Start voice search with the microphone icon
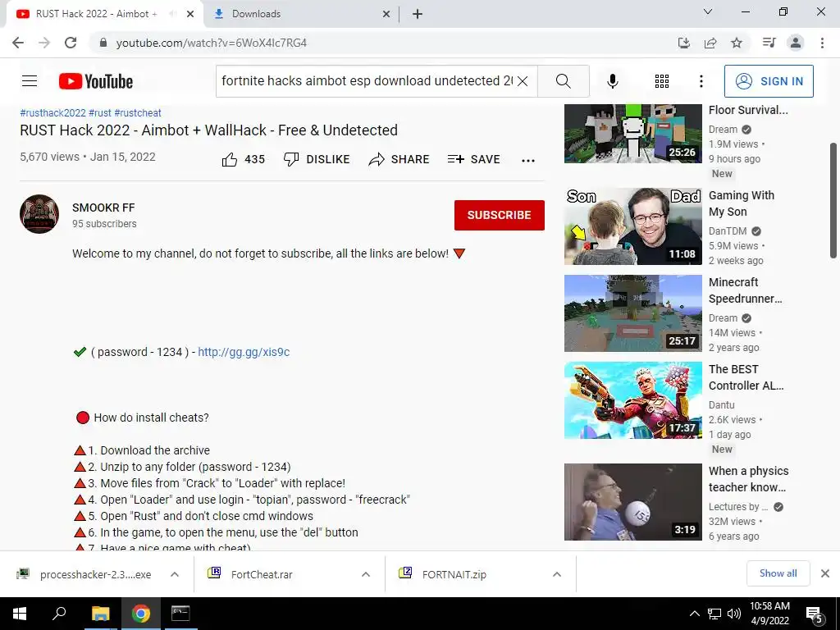Screen dimensions: 840x630 [x=612, y=81]
